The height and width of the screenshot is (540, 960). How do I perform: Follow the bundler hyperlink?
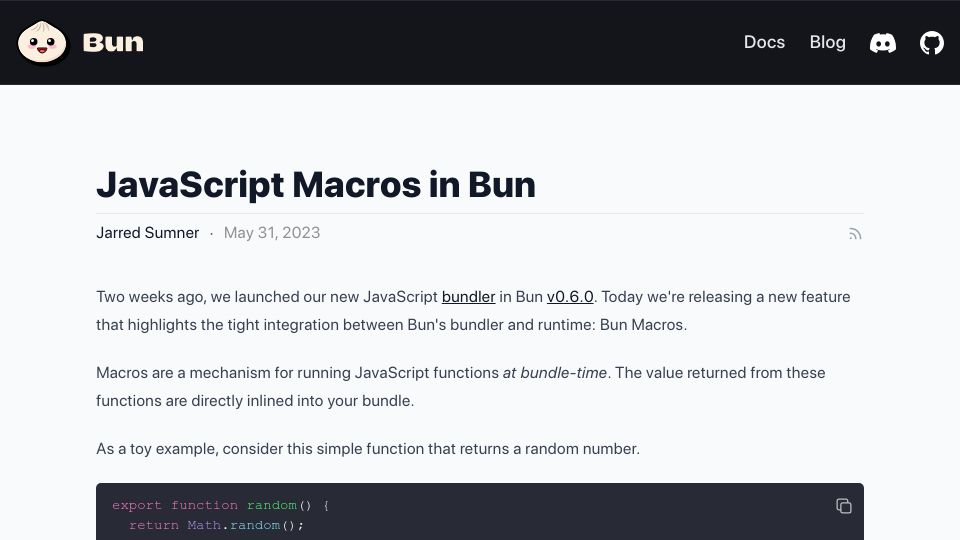tap(468, 297)
